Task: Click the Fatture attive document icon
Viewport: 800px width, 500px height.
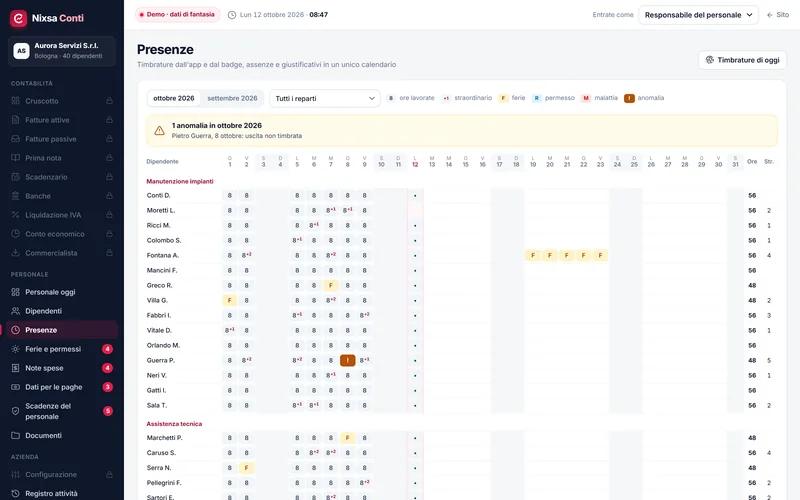Action: (x=15, y=120)
